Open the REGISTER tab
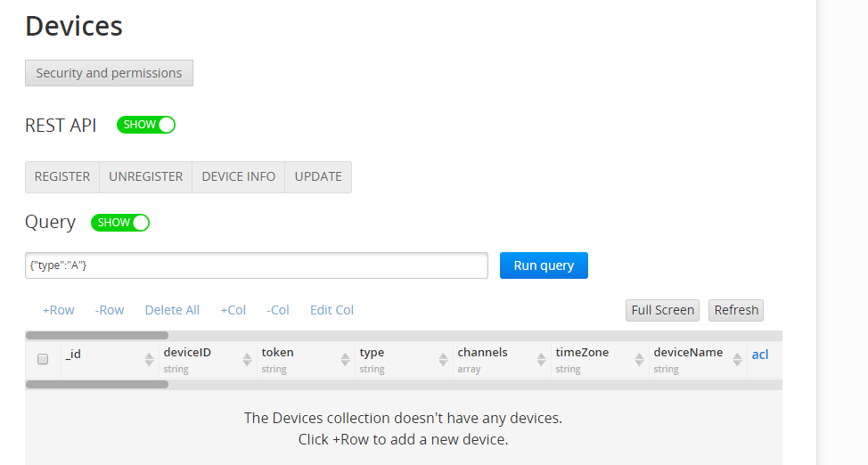The height and width of the screenshot is (465, 868). click(x=62, y=177)
